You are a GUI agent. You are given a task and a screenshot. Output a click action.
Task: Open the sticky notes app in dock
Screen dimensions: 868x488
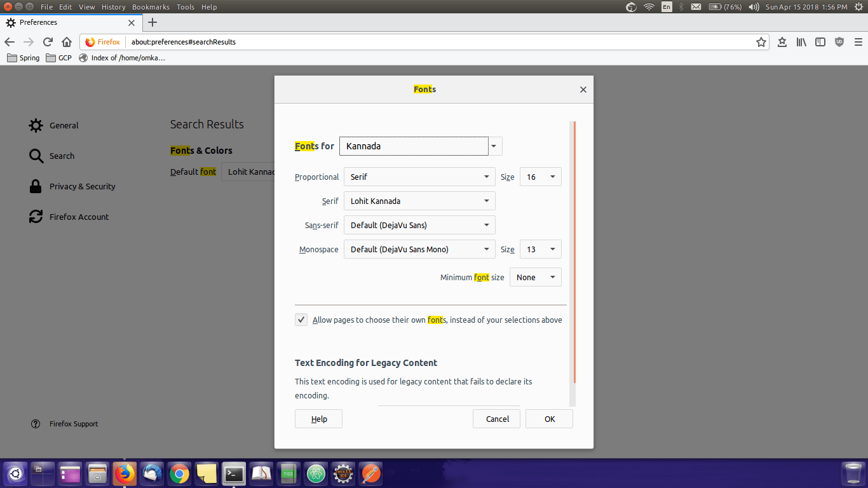[207, 473]
